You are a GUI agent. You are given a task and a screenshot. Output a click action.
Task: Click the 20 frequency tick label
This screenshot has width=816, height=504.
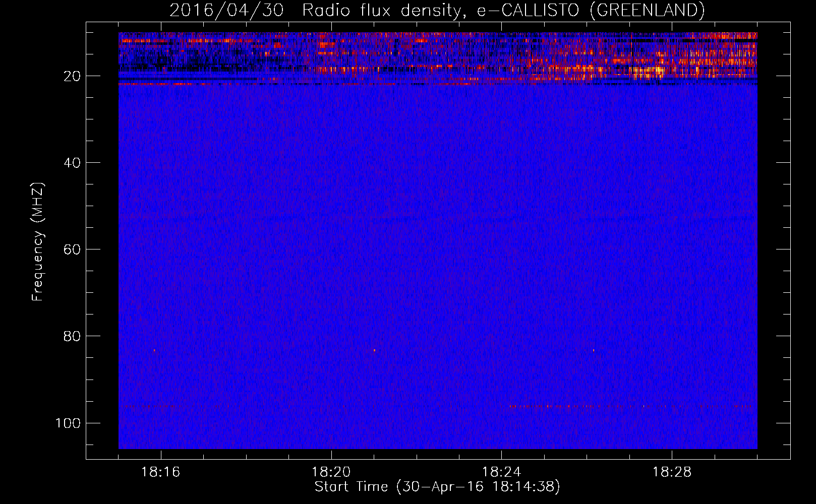(x=72, y=76)
